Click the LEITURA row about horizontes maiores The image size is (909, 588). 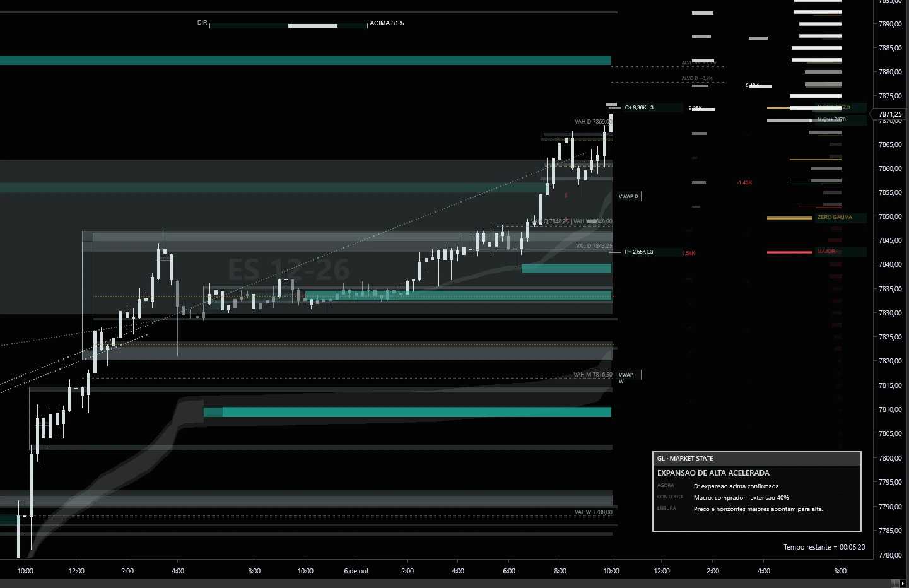point(758,509)
